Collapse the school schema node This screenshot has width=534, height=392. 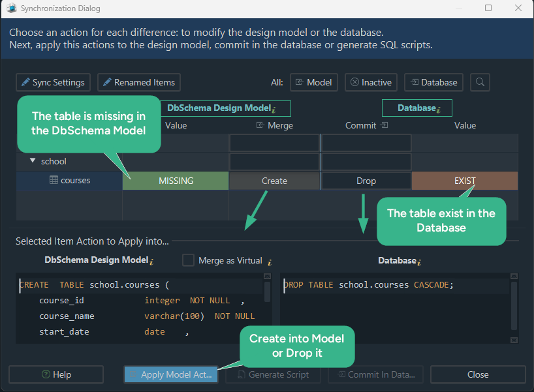(33, 160)
